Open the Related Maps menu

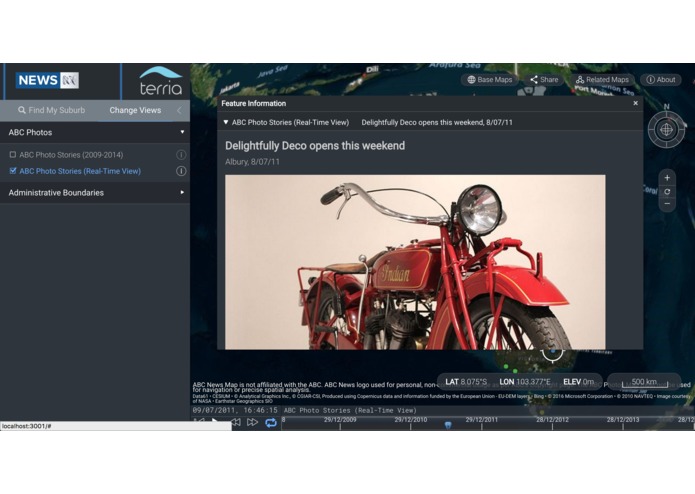tap(602, 80)
